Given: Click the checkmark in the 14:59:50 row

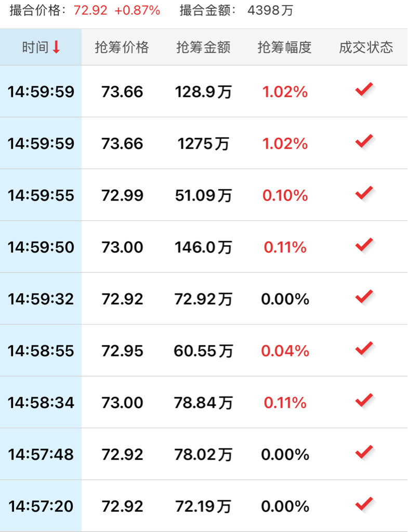Looking at the screenshot, I should 364,245.
